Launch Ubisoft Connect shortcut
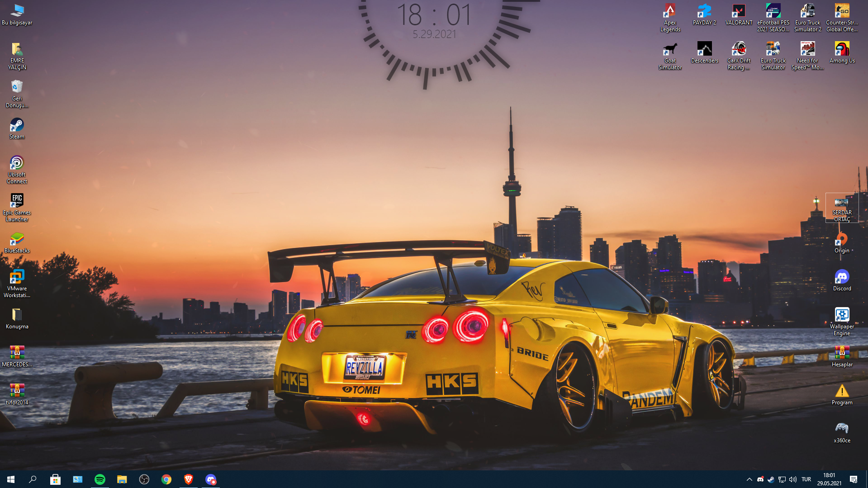This screenshot has height=488, width=868. [17, 170]
